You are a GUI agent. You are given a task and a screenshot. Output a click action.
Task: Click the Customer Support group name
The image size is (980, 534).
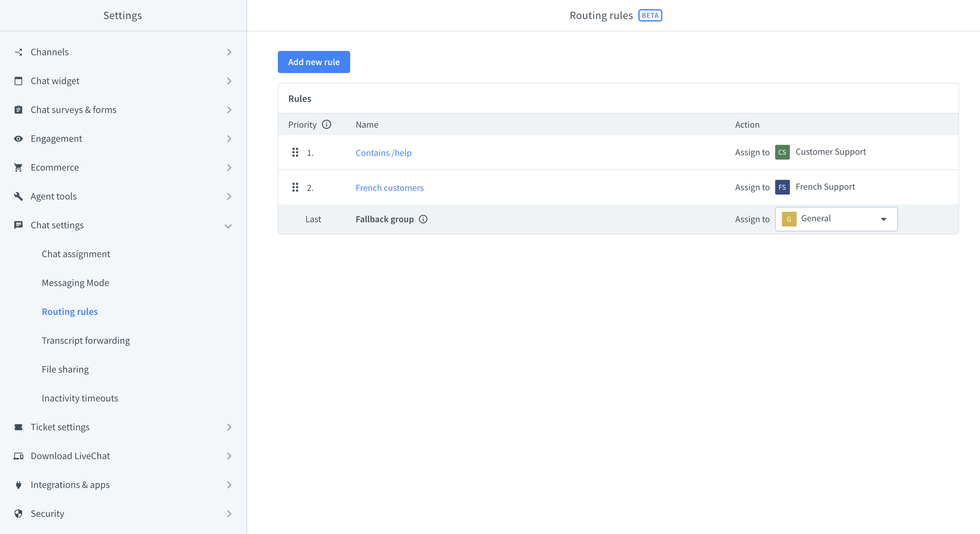point(831,152)
